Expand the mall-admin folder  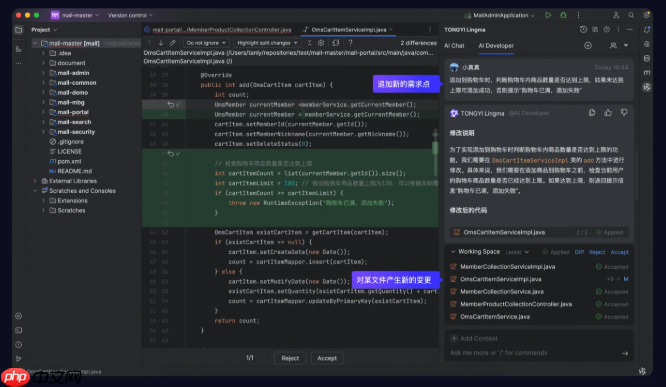(43, 73)
